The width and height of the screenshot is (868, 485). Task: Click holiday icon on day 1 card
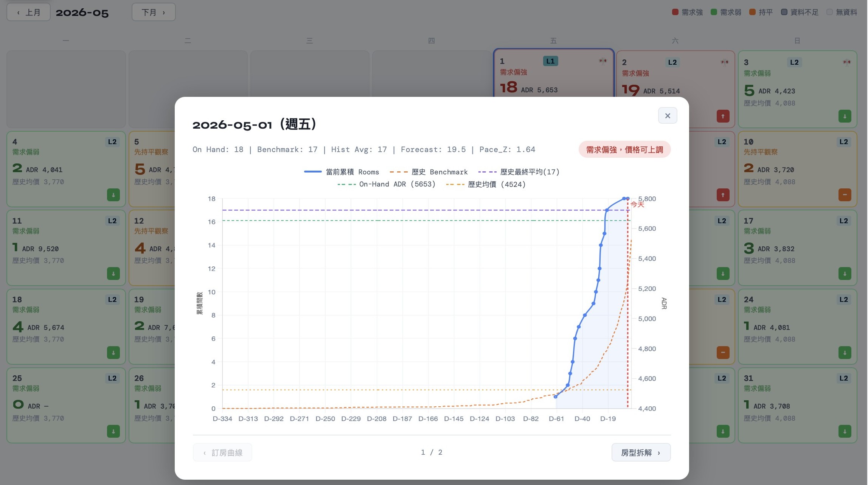[x=603, y=61]
